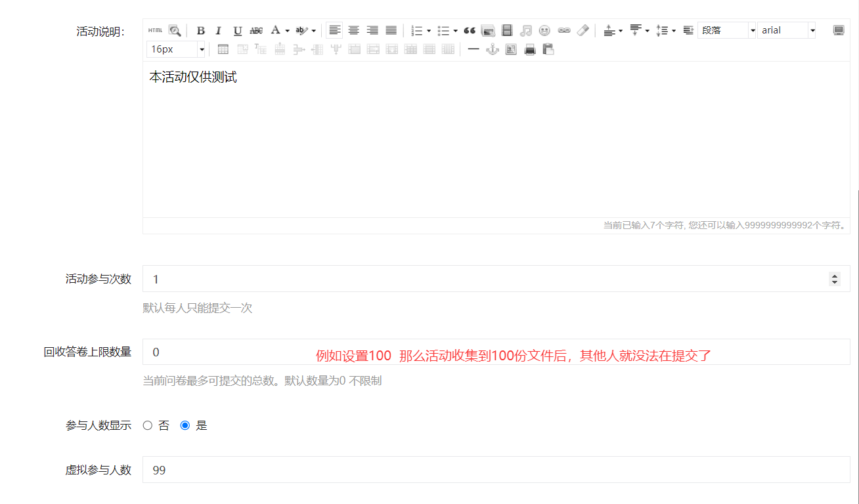Viewport: 859px width, 504px height.
Task: Toggle underline formatting
Action: click(238, 30)
